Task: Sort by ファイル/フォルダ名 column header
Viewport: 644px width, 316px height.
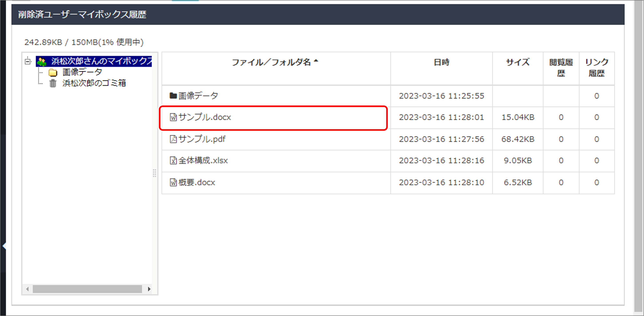Action: 271,62
